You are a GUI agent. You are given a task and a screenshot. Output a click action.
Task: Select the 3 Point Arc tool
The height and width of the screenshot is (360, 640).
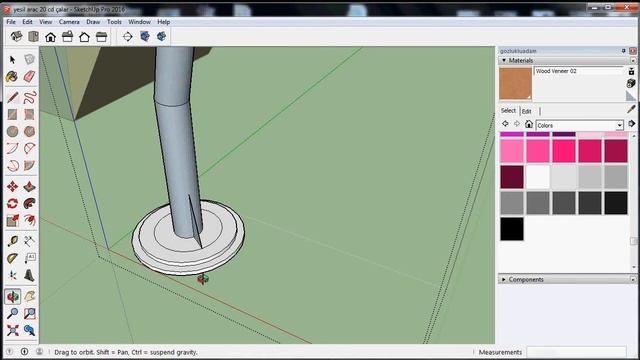coord(12,165)
